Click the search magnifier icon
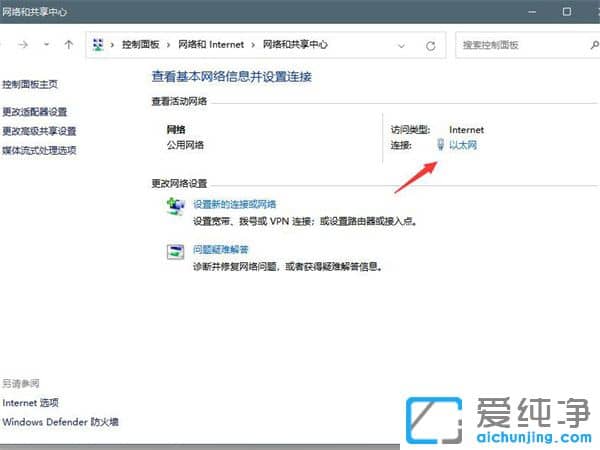600x450 pixels. (x=594, y=45)
